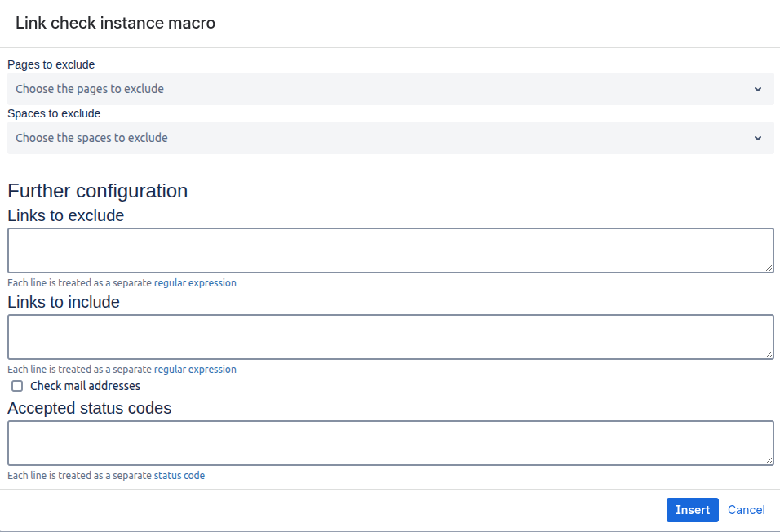This screenshot has width=780, height=532.
Task: Focus the Links to exclude text area
Action: coord(390,250)
